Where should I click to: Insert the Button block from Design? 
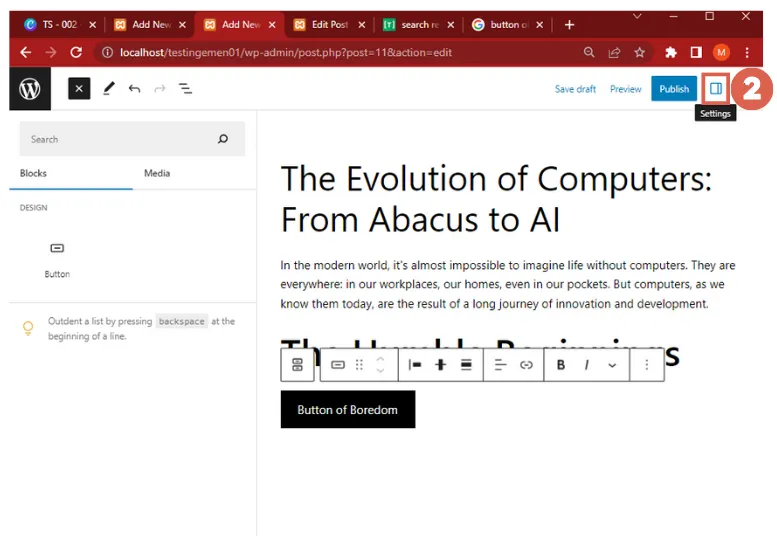pyautogui.click(x=57, y=259)
